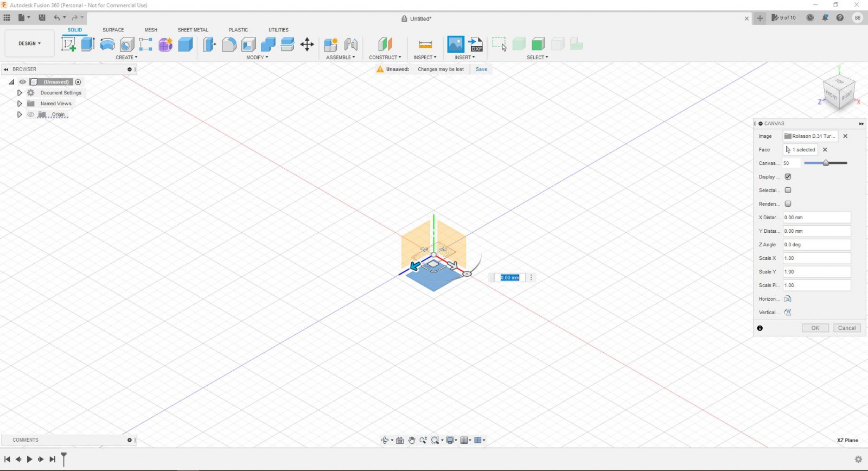Select the Box primitive tool
Screen dimensions: 868x471
click(x=186, y=44)
